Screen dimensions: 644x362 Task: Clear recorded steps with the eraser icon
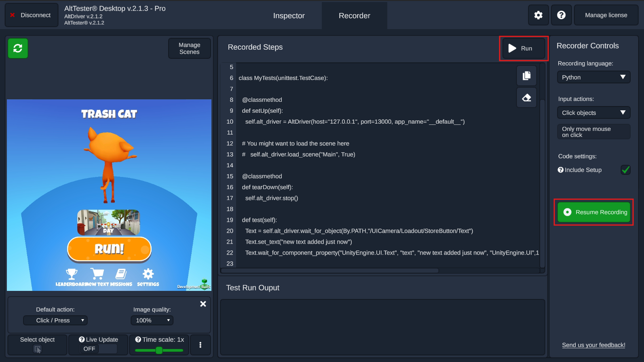(x=526, y=98)
